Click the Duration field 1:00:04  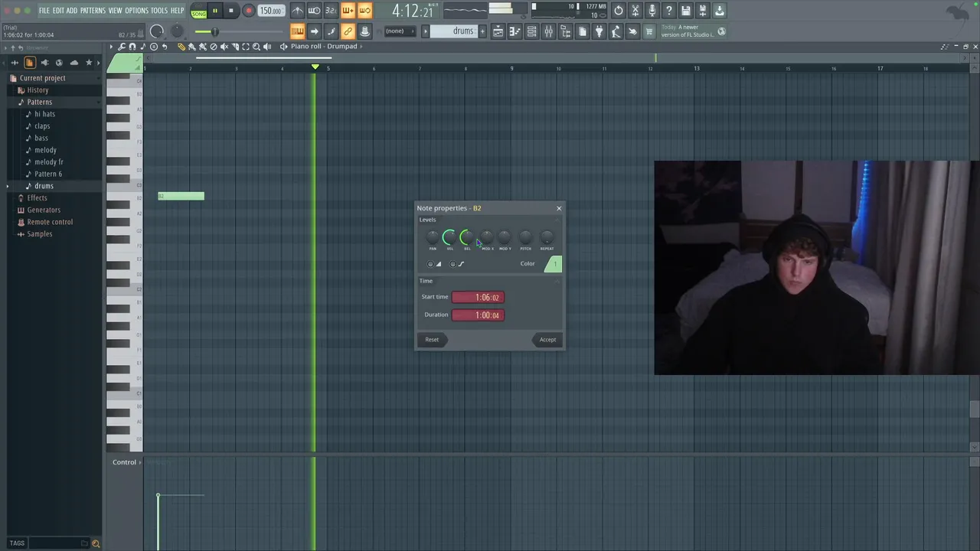tap(478, 315)
